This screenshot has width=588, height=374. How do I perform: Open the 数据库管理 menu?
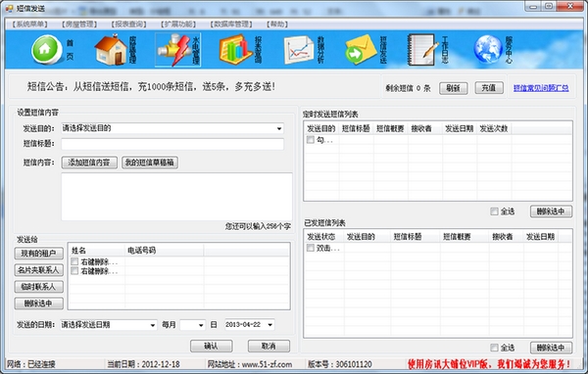[x=231, y=24]
